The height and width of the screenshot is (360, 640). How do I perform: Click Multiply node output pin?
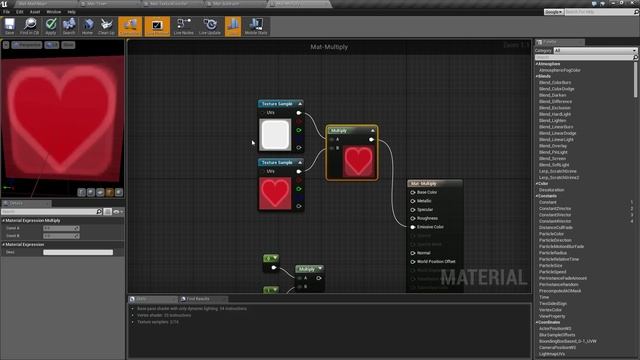click(371, 140)
